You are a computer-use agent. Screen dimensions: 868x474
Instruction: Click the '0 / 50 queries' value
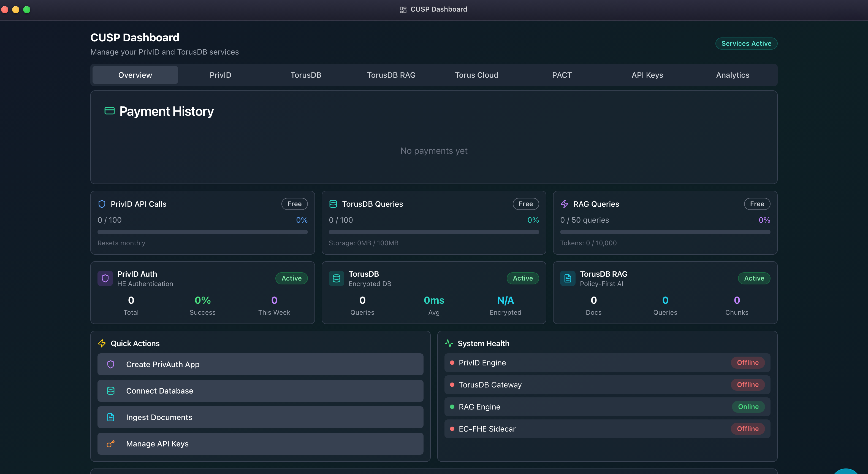coord(585,220)
